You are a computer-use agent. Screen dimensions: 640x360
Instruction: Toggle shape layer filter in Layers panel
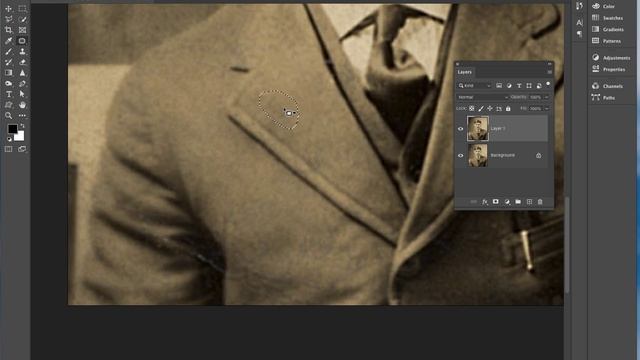pos(529,86)
